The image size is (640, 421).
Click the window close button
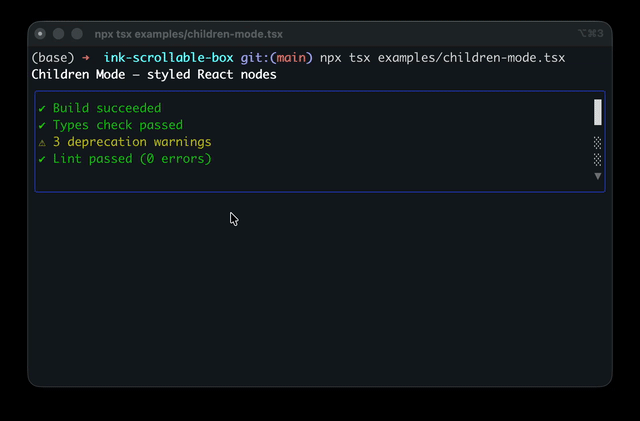(x=40, y=34)
